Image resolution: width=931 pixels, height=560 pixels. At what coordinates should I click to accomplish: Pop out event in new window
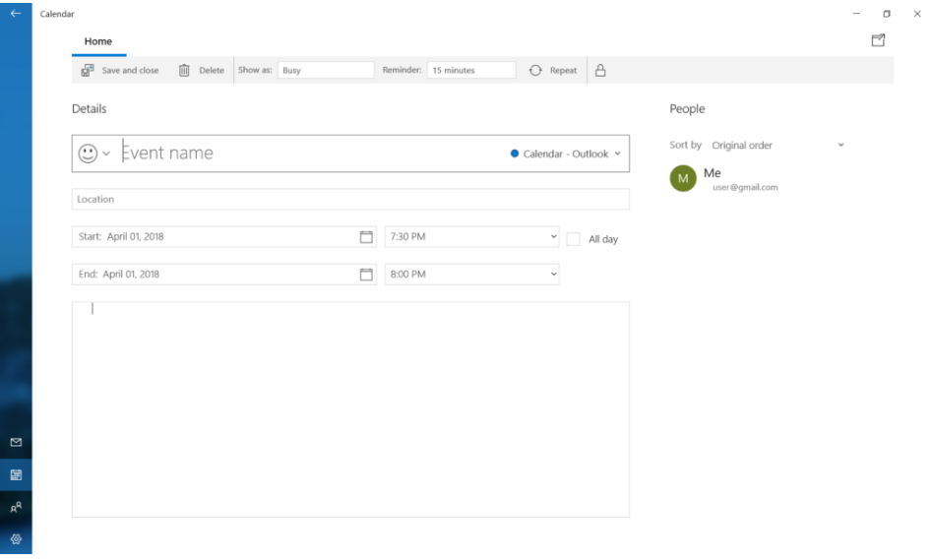tap(878, 40)
